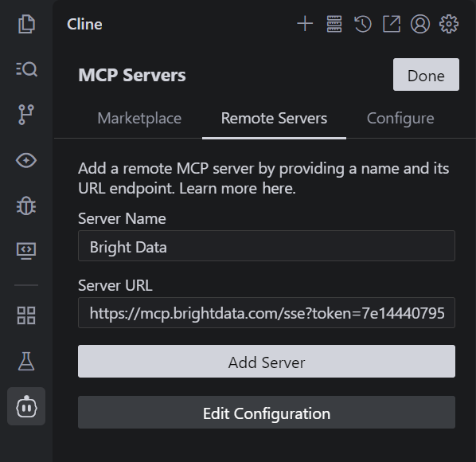Open the Account profile icon
This screenshot has height=462, width=476.
pyautogui.click(x=420, y=24)
